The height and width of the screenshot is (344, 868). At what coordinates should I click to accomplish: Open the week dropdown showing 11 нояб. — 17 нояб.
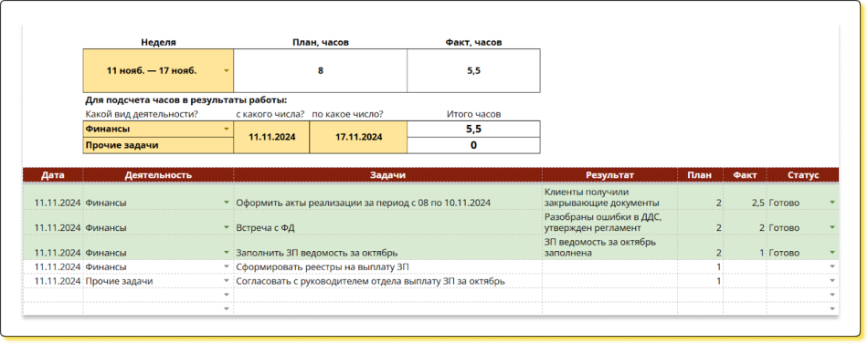click(x=226, y=71)
